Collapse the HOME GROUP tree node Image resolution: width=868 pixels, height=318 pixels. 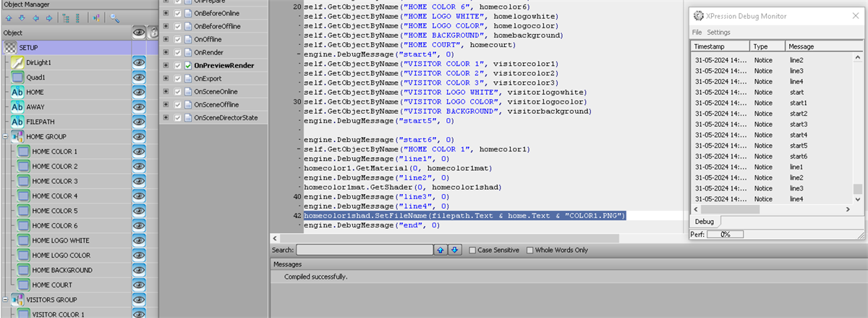pos(5,136)
